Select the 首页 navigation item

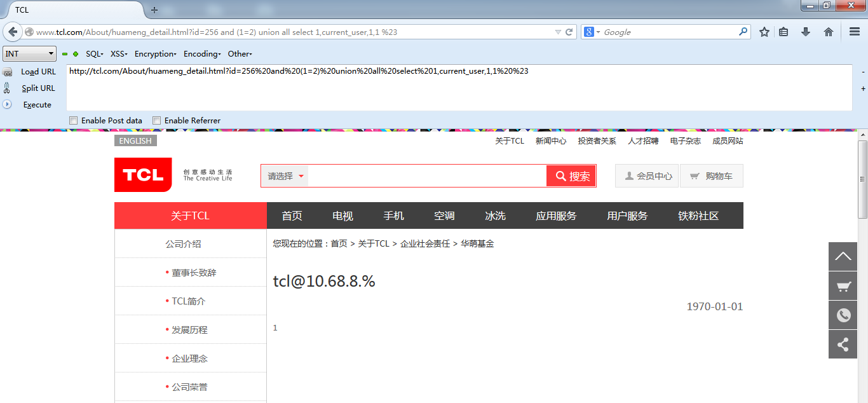[x=292, y=215]
